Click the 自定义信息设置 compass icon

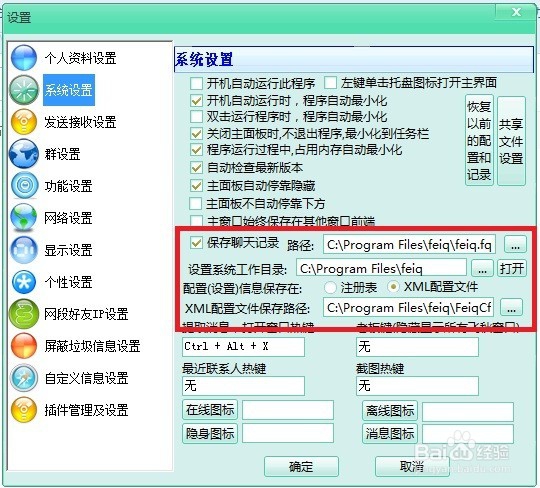pos(23,378)
